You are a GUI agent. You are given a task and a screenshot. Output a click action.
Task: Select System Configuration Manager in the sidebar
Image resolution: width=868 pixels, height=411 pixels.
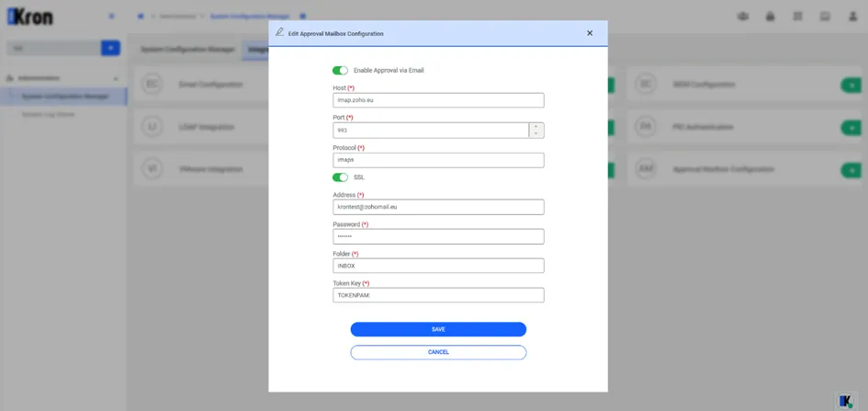click(63, 97)
